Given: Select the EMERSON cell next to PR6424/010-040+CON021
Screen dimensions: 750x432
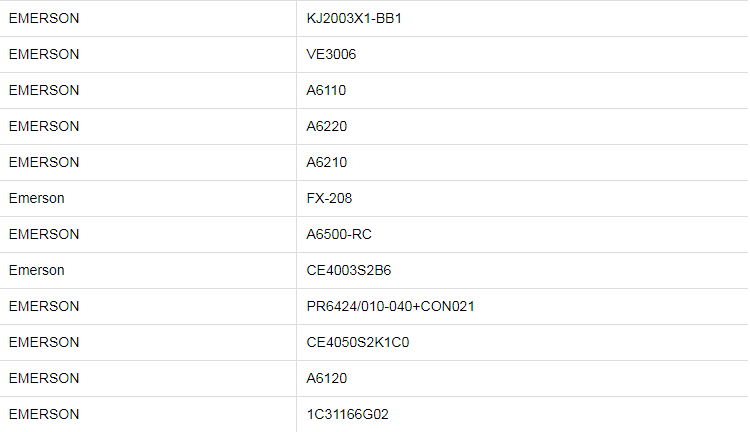Looking at the screenshot, I should pyautogui.click(x=44, y=306).
